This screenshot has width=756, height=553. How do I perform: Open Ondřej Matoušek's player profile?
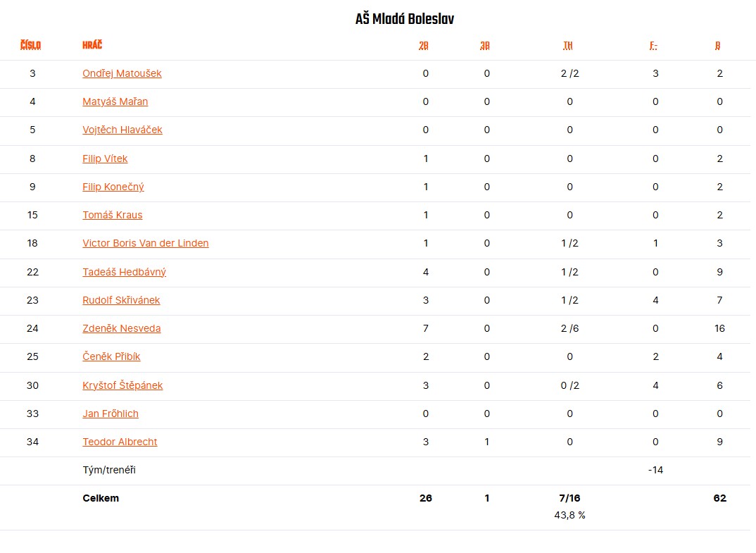click(122, 73)
